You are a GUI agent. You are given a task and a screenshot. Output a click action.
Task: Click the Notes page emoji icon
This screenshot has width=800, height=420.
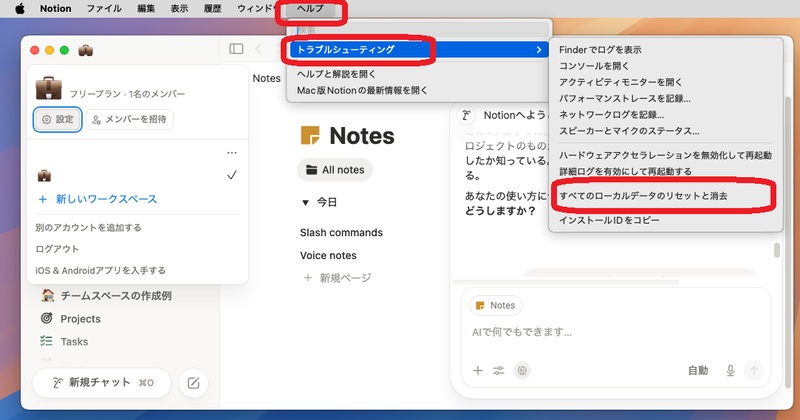[x=310, y=136]
